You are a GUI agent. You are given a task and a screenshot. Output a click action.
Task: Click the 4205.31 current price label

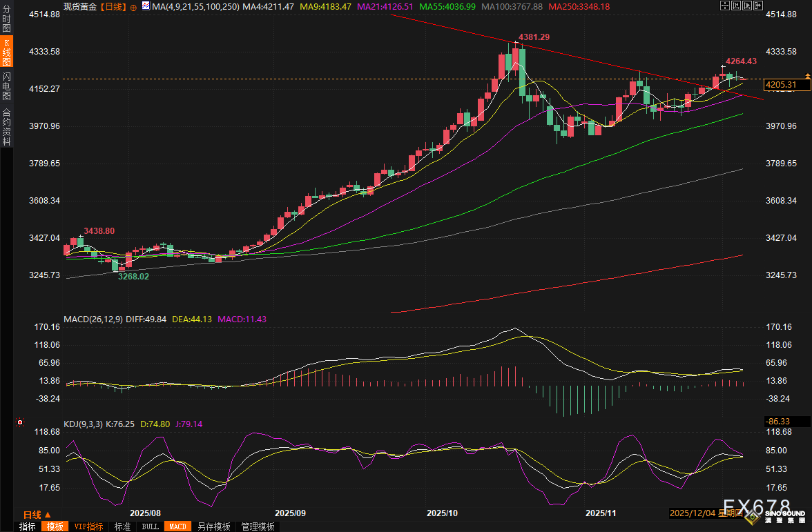coord(781,85)
